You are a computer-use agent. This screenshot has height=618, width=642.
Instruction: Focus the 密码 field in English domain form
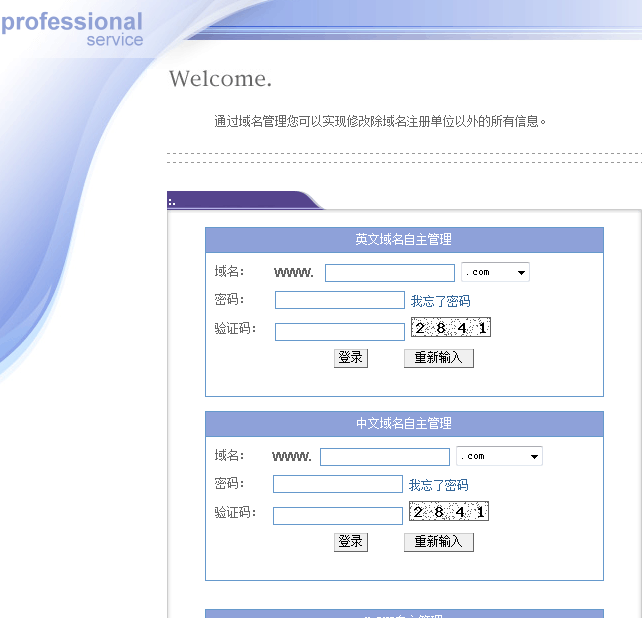(x=339, y=300)
